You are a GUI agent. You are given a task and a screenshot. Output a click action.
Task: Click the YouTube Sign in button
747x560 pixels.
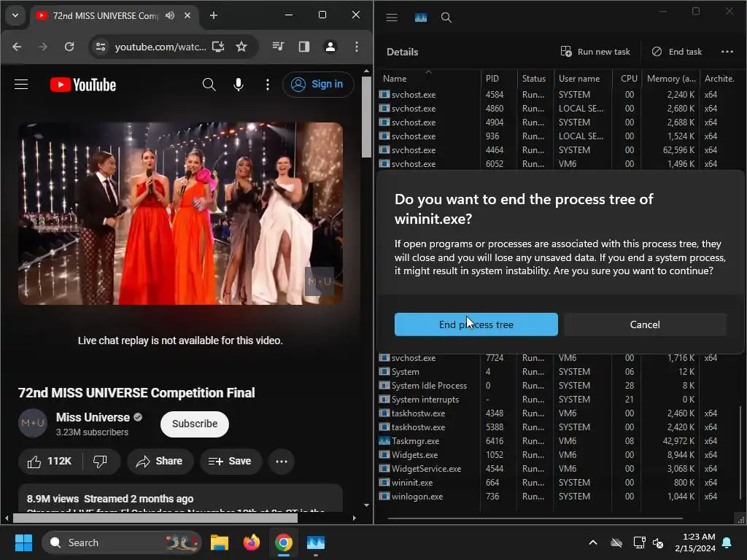click(x=318, y=85)
